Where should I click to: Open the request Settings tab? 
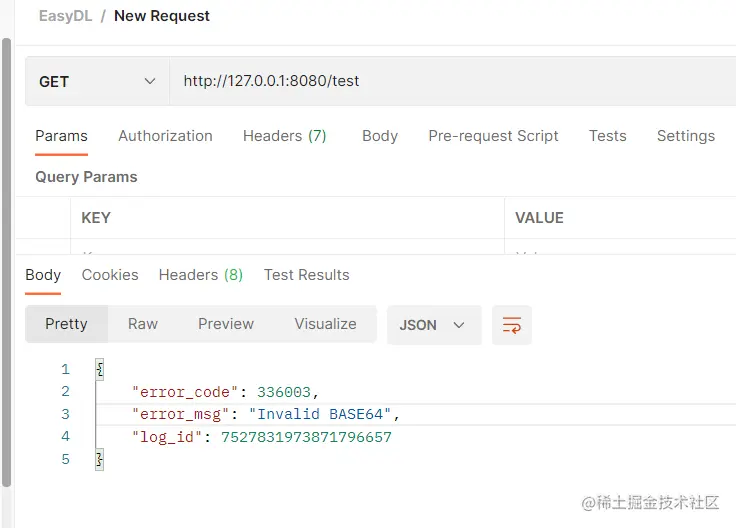coord(685,136)
